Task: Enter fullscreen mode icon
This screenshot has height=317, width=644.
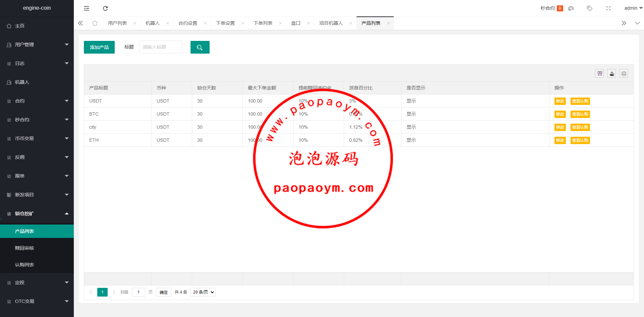Action: coord(608,8)
